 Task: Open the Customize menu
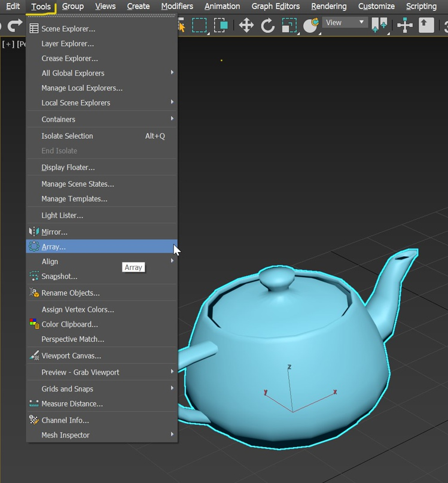tap(376, 7)
